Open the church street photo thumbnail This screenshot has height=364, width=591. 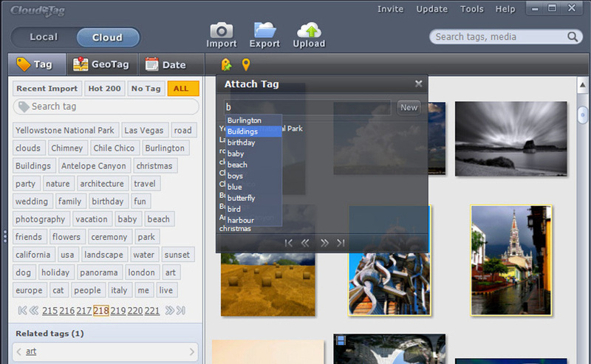pyautogui.click(x=510, y=261)
